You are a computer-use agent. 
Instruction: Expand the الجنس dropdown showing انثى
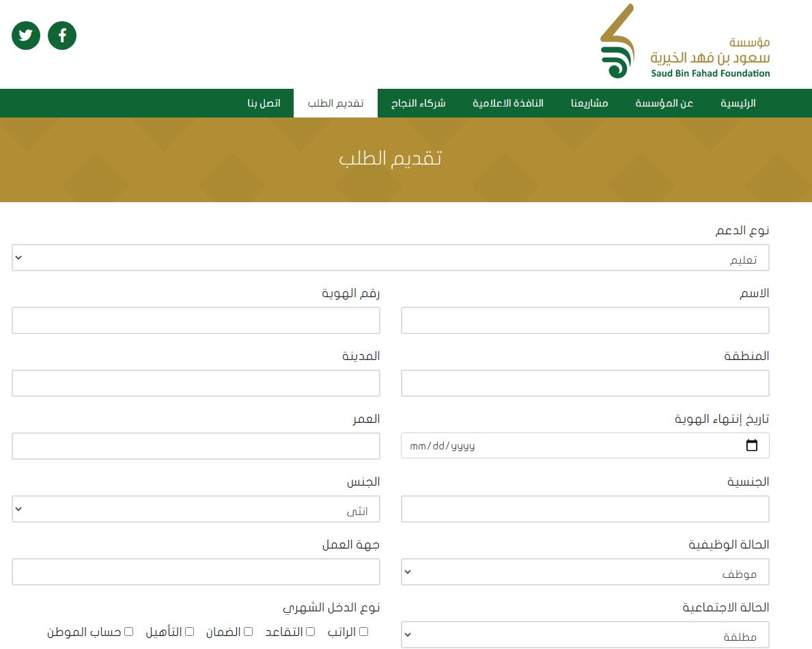[196, 509]
